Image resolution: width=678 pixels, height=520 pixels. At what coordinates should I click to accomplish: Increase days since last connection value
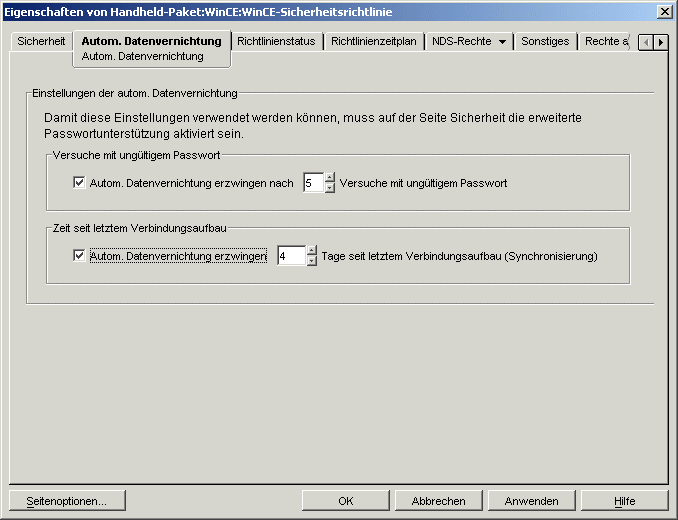click(312, 251)
